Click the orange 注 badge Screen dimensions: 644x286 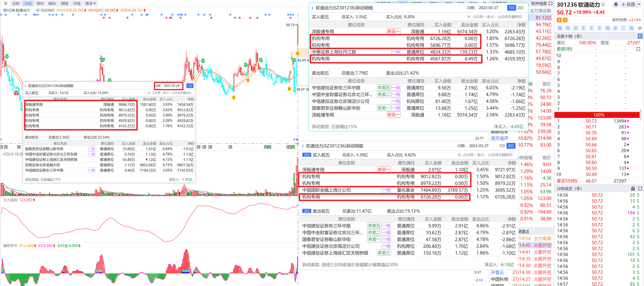(565, 20)
